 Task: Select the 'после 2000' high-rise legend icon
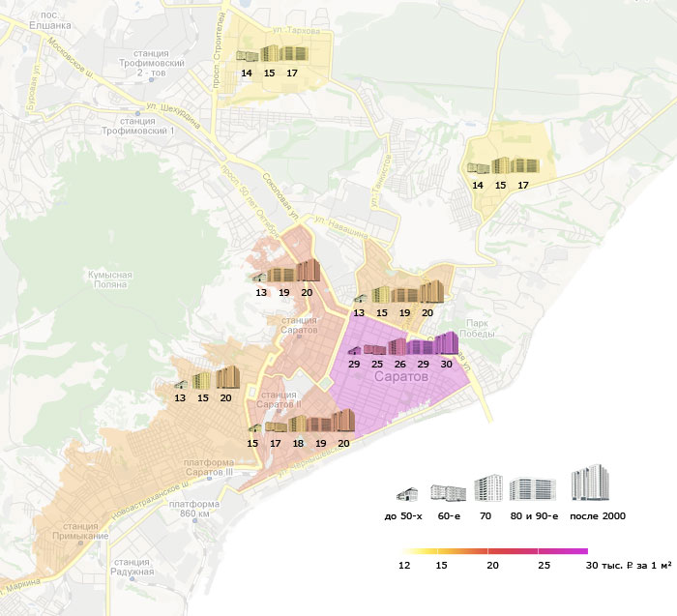[x=589, y=484]
